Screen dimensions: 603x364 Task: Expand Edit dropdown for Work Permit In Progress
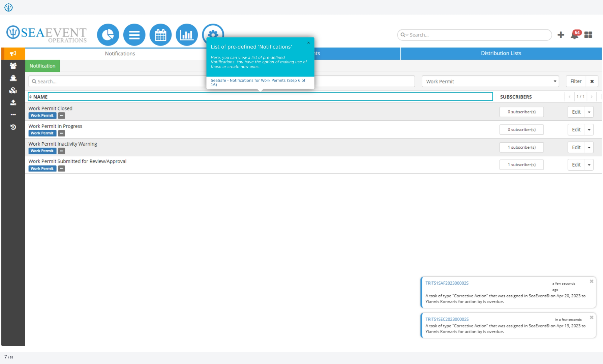(589, 130)
